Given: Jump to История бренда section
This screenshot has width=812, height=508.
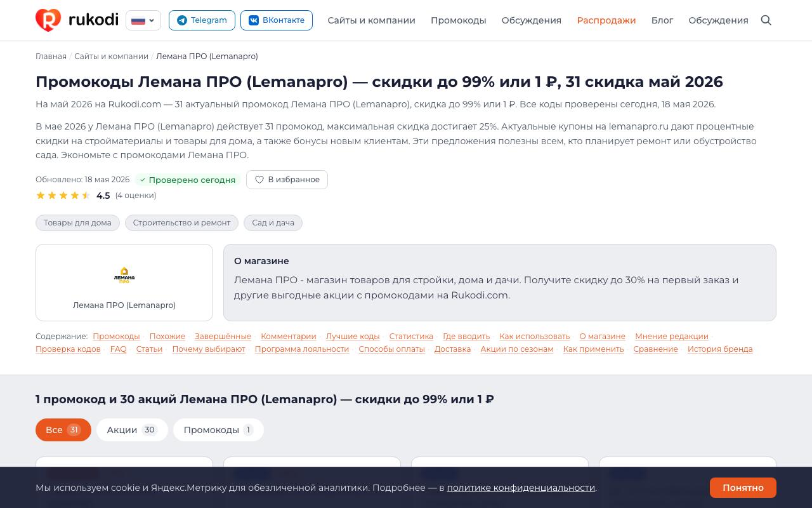Looking at the screenshot, I should (x=720, y=349).
